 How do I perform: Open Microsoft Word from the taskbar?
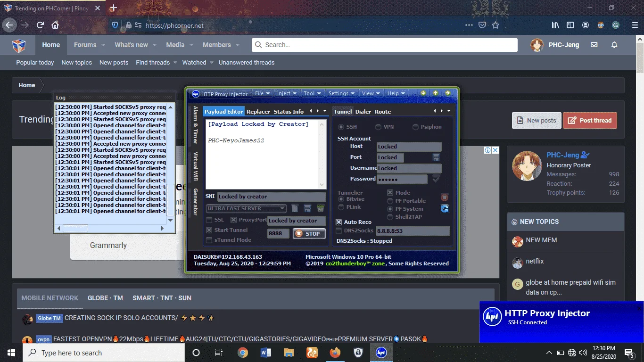(266, 353)
